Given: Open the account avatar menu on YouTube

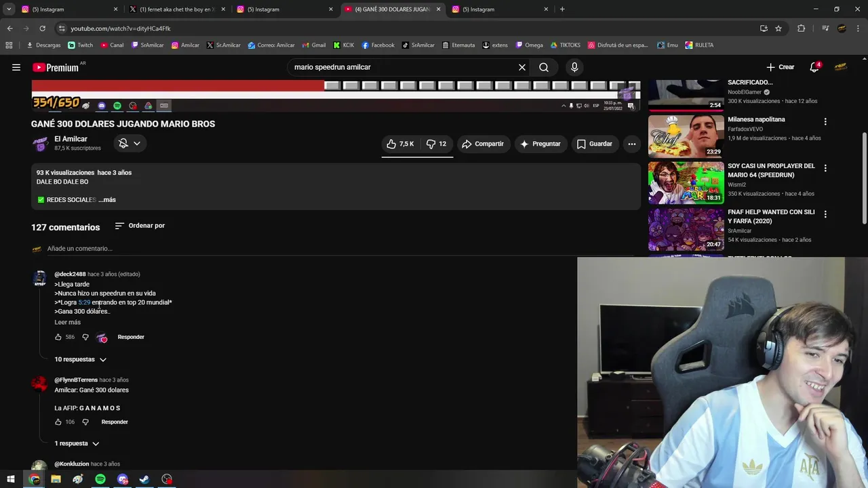Looking at the screenshot, I should (x=841, y=67).
